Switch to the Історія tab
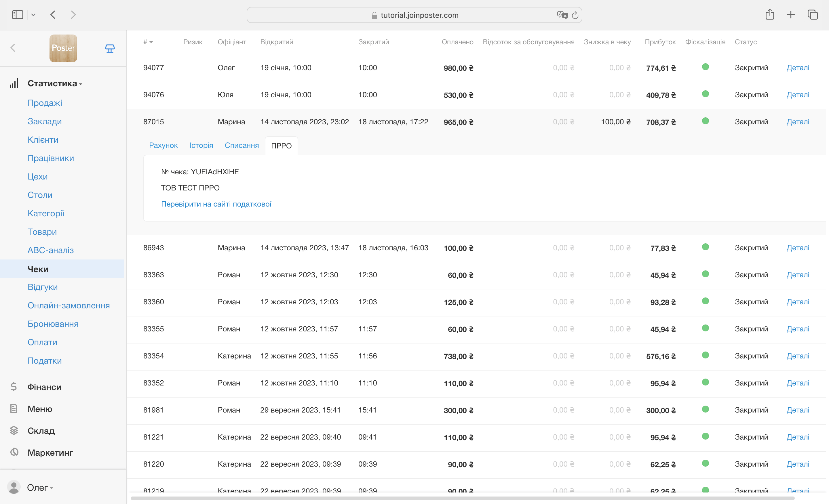 201,145
